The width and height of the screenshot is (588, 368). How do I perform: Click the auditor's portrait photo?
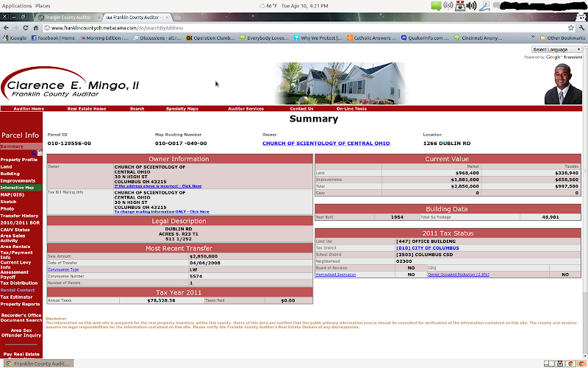563,84
